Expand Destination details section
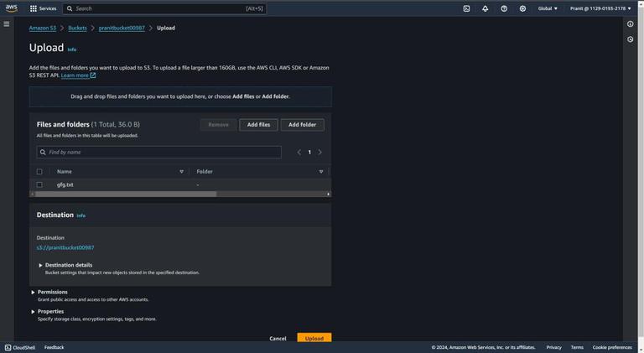 40,265
